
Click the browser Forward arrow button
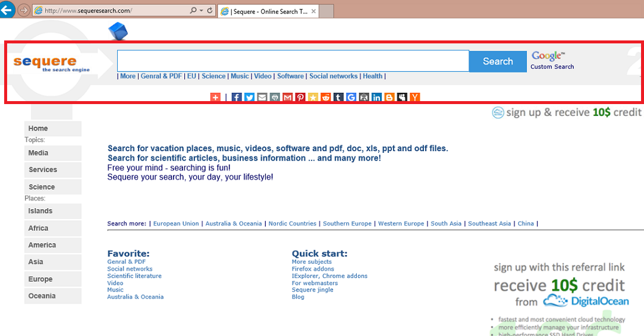click(24, 10)
